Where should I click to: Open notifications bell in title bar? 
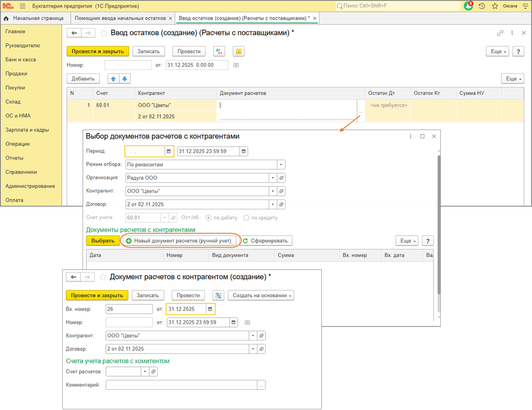point(468,5)
